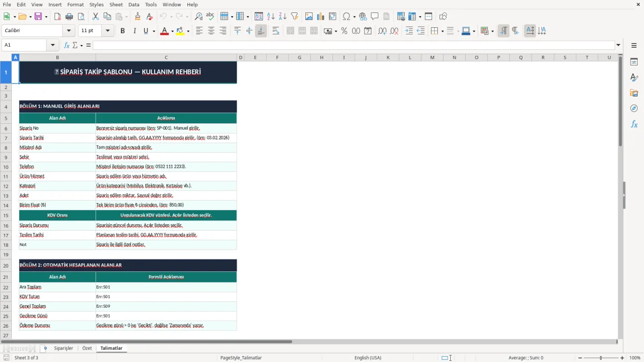644x362 pixels.
Task: Open the Styles sidebar panel
Action: click(634, 77)
